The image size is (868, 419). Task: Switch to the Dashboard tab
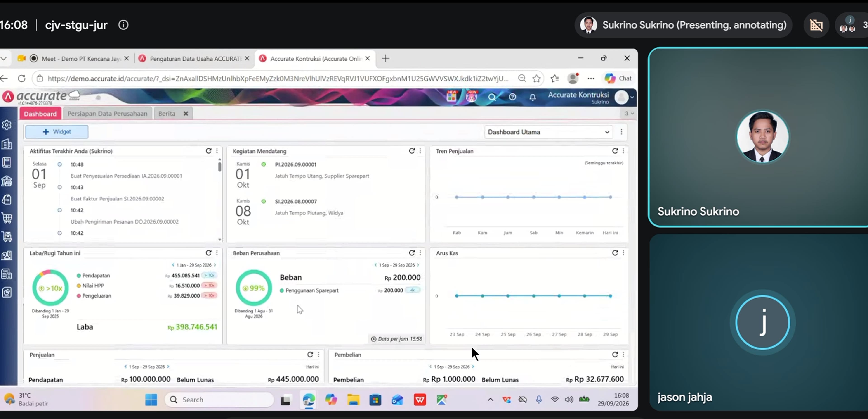[x=40, y=113]
